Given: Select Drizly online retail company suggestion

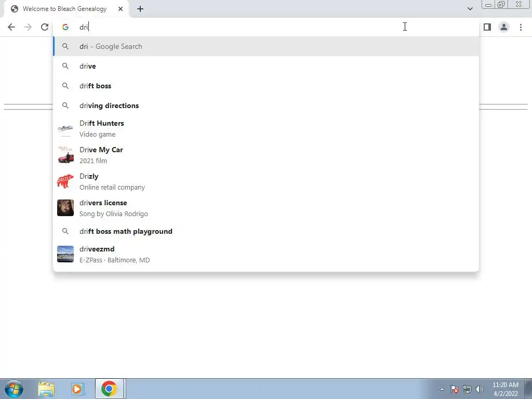Looking at the screenshot, I should tap(266, 181).
